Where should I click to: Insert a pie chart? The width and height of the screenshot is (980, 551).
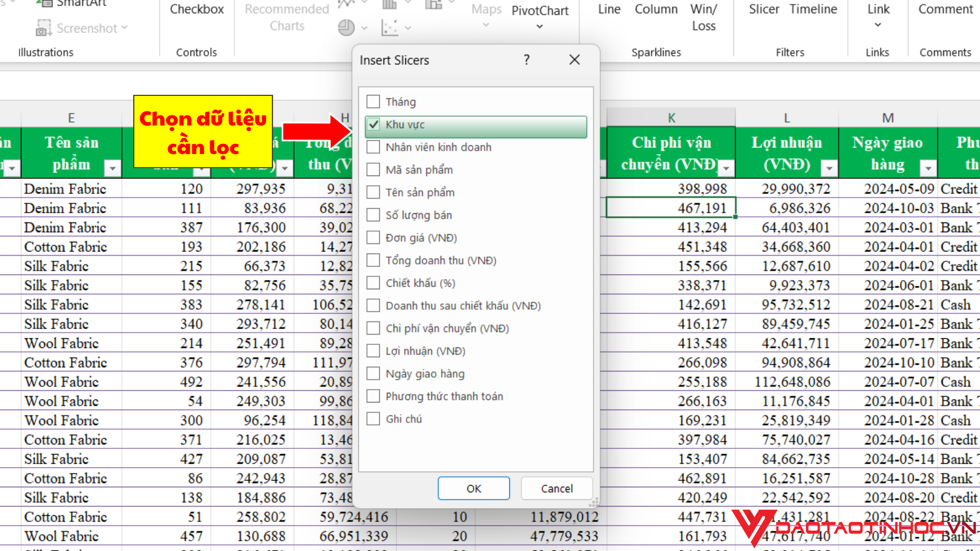pyautogui.click(x=347, y=28)
